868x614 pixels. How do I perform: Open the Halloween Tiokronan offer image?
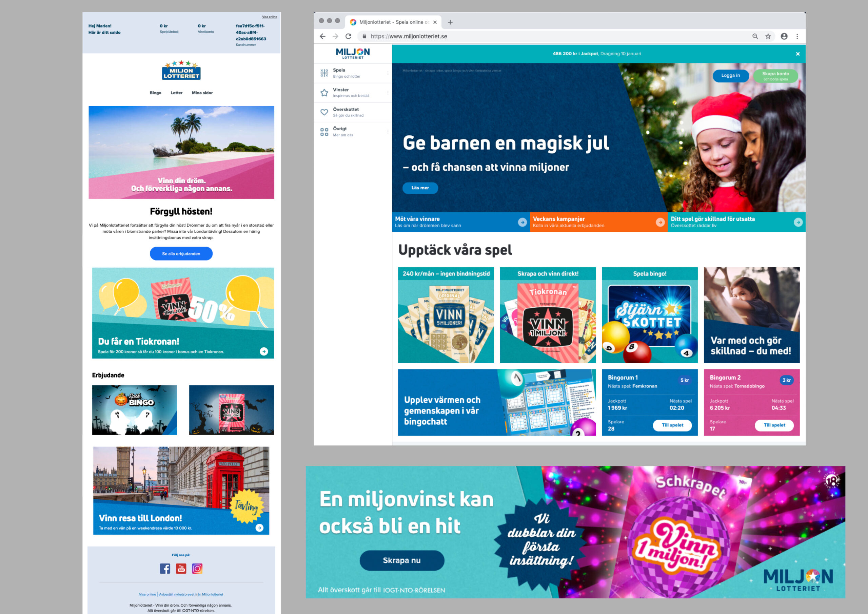pyautogui.click(x=231, y=410)
